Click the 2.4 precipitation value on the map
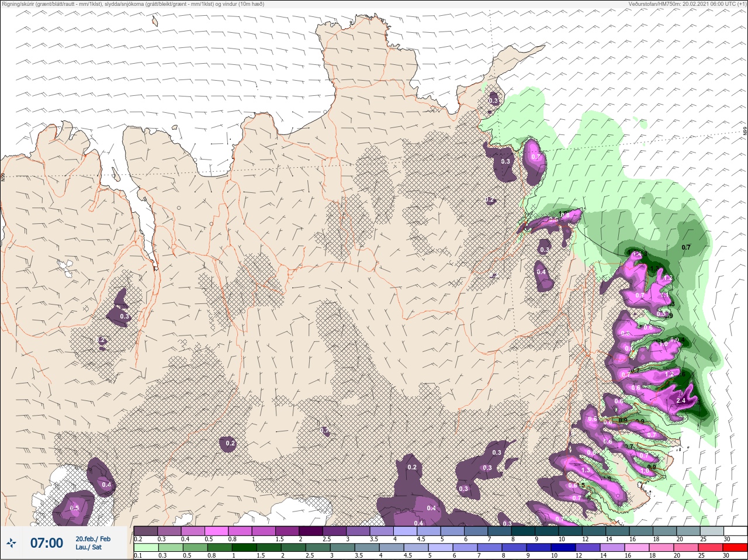The width and height of the screenshot is (748, 560). click(681, 401)
